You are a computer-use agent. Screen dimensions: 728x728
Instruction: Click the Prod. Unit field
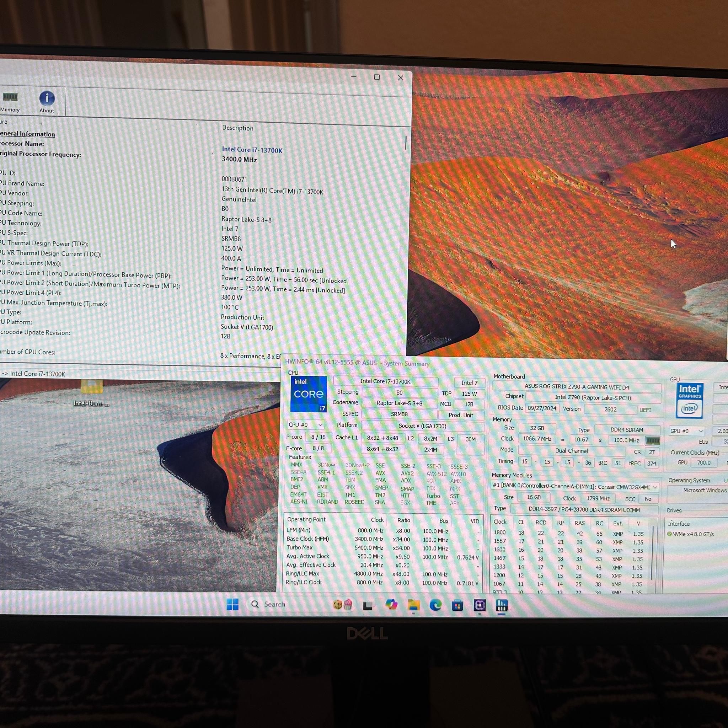pos(460,415)
